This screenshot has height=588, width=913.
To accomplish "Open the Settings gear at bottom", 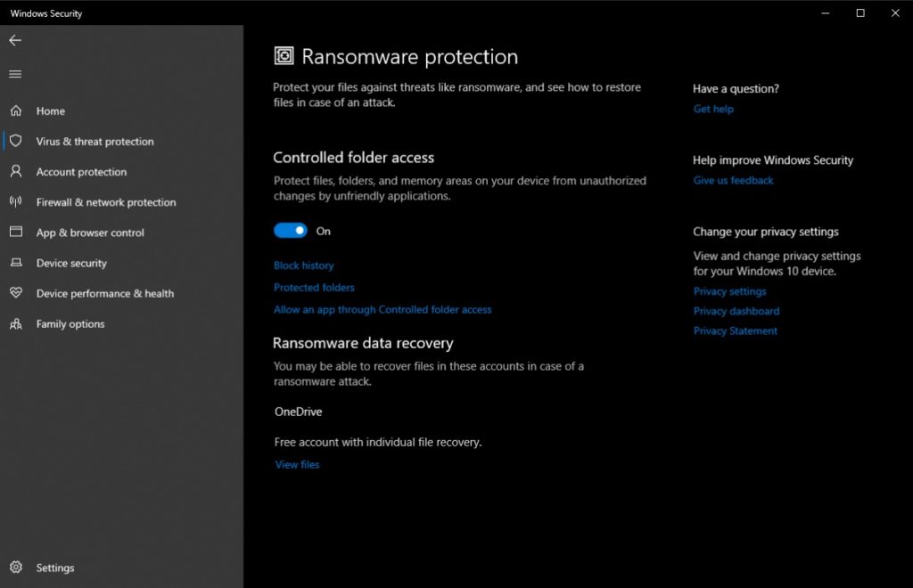I will [15, 568].
